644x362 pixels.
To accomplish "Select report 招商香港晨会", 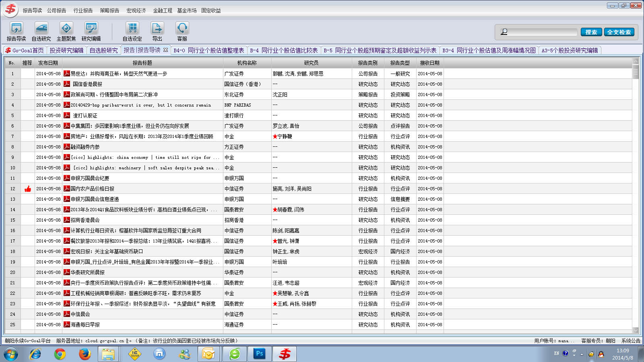I will [x=85, y=220].
